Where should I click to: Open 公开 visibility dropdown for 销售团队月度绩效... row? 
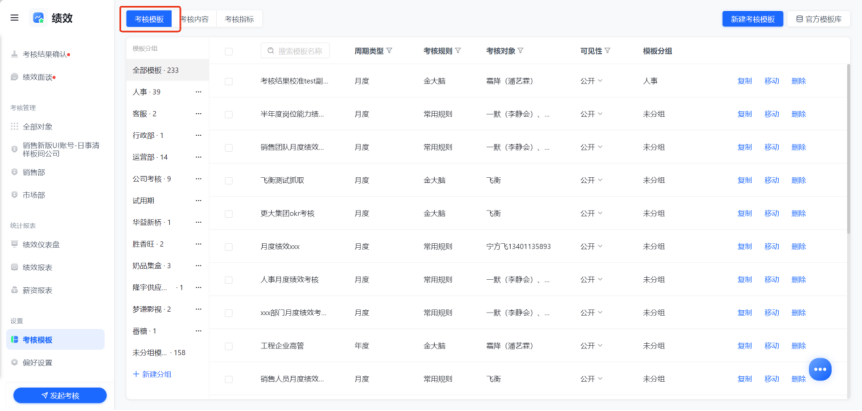(591, 147)
